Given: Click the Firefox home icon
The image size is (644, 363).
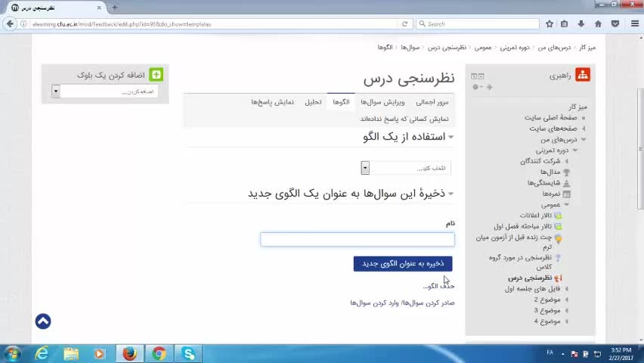Looking at the screenshot, I should (598, 24).
